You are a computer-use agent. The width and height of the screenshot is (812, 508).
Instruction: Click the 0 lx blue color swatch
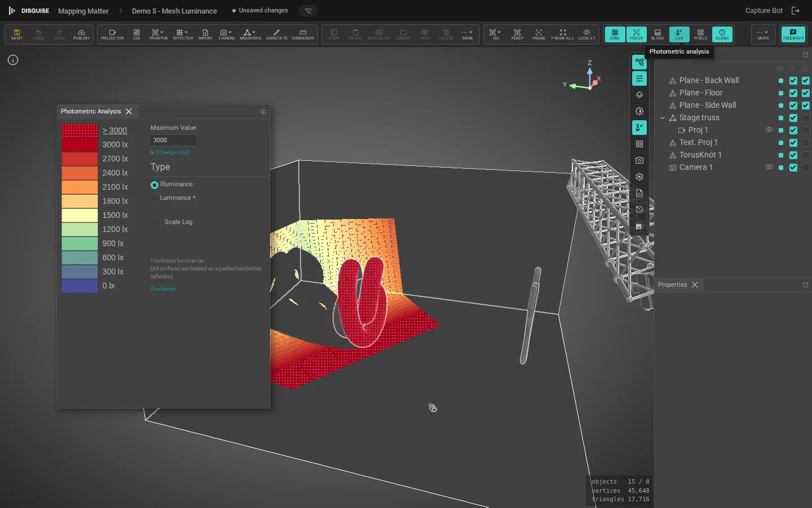[80, 286]
